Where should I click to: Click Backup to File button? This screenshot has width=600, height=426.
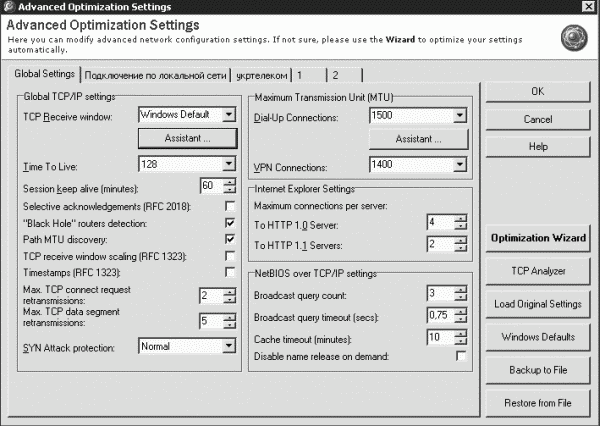point(538,370)
